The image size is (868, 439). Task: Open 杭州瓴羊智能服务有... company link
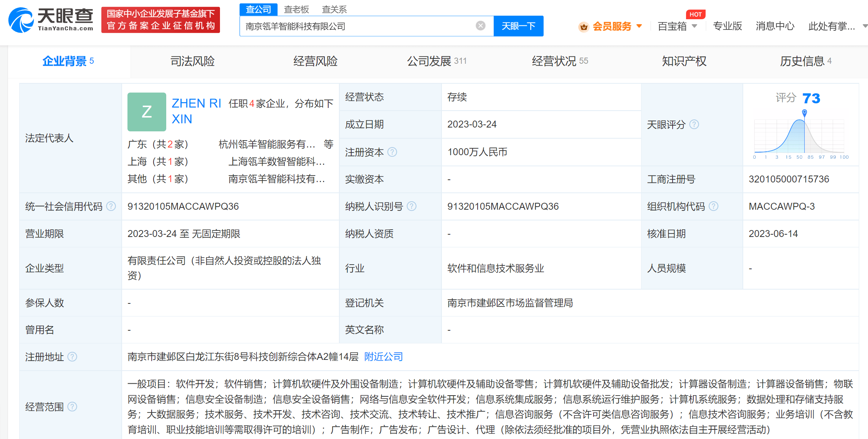coord(267,144)
